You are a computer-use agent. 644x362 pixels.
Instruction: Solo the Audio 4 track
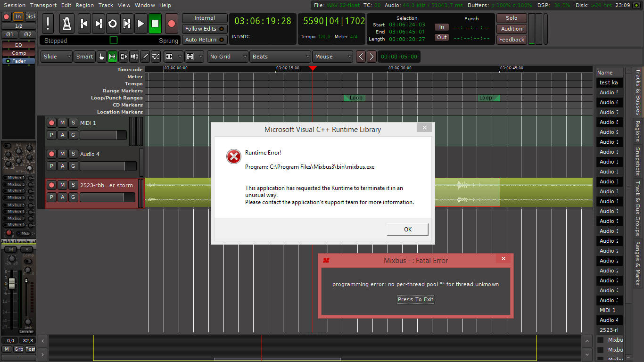pyautogui.click(x=73, y=154)
